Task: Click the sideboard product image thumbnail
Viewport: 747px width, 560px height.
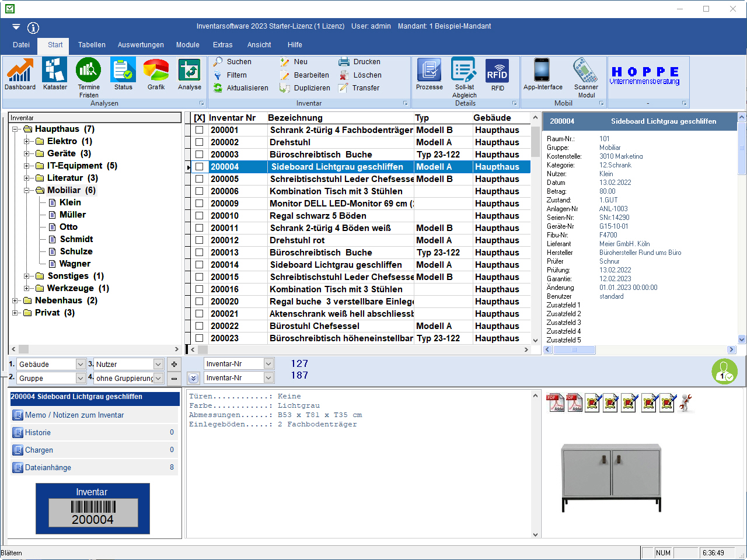Action: pyautogui.click(x=611, y=475)
